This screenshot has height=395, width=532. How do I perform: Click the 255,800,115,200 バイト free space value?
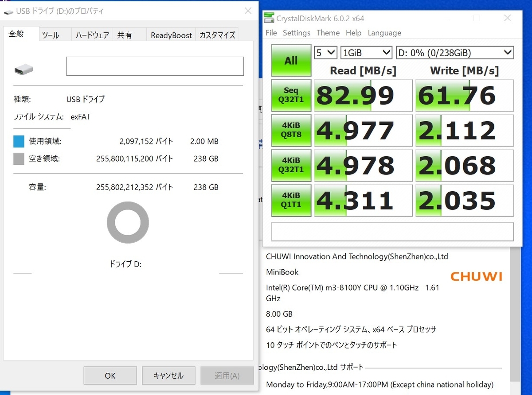point(134,159)
